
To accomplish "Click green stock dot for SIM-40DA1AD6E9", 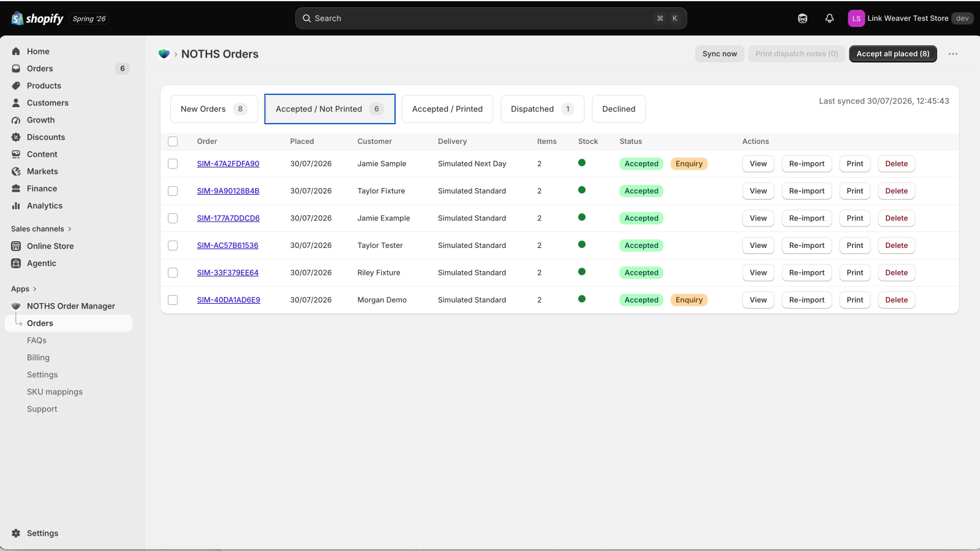I will 582,299.
